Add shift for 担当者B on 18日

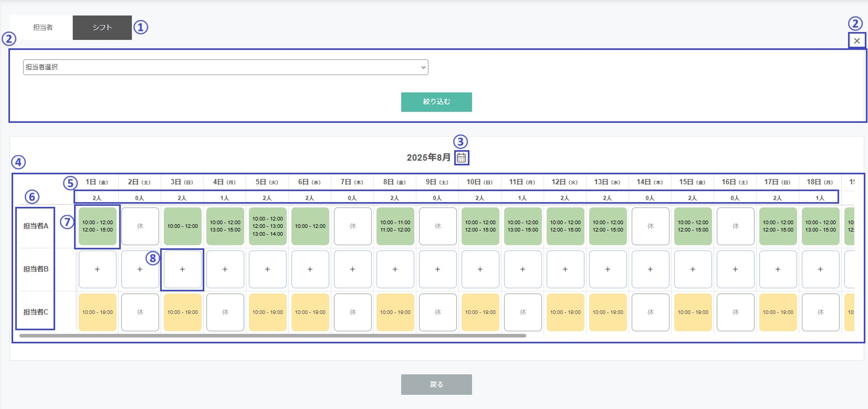pyautogui.click(x=820, y=269)
